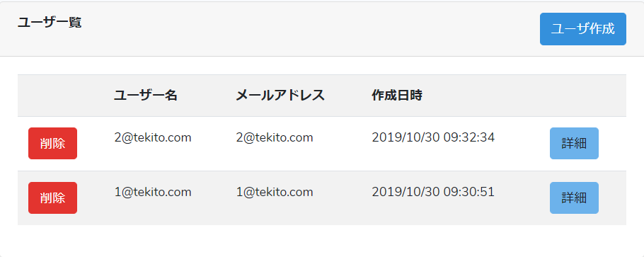Click the timestamp 2019/10/30 09:30:51
The height and width of the screenshot is (257, 644).
pyautogui.click(x=433, y=192)
